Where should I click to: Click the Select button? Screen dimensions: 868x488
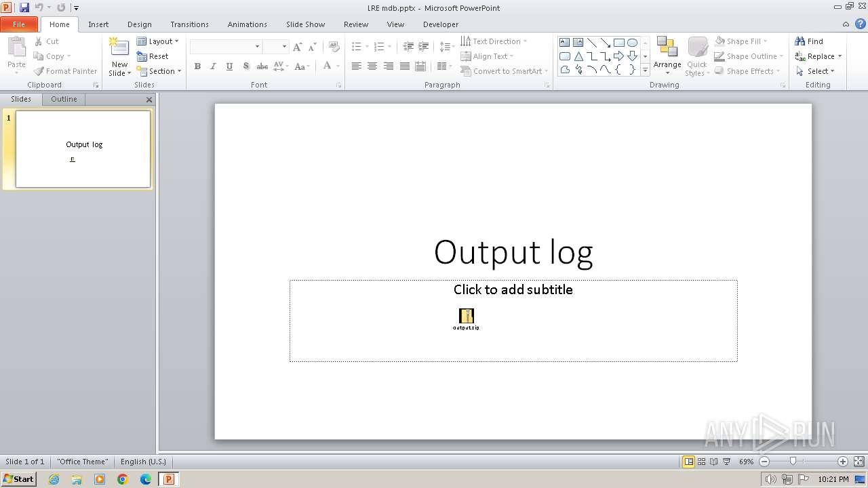coord(815,71)
